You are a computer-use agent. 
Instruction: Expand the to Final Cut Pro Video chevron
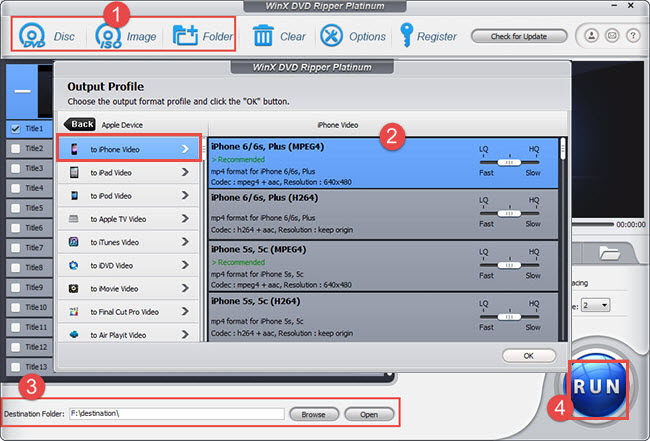(x=185, y=312)
